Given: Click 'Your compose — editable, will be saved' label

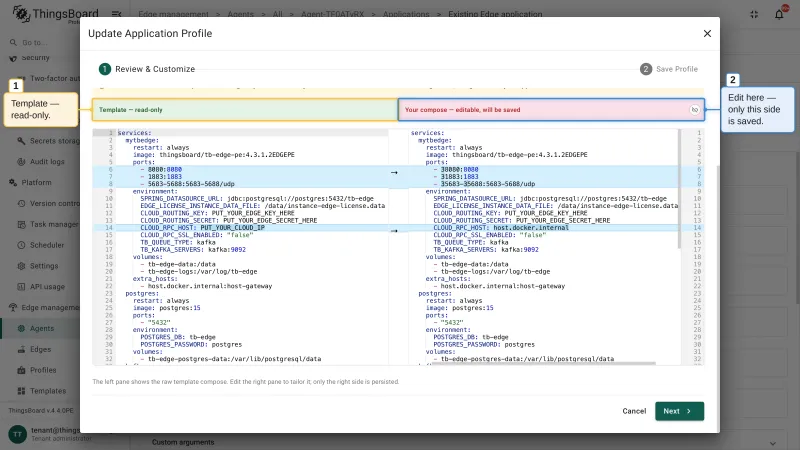Looking at the screenshot, I should pyautogui.click(x=462, y=110).
